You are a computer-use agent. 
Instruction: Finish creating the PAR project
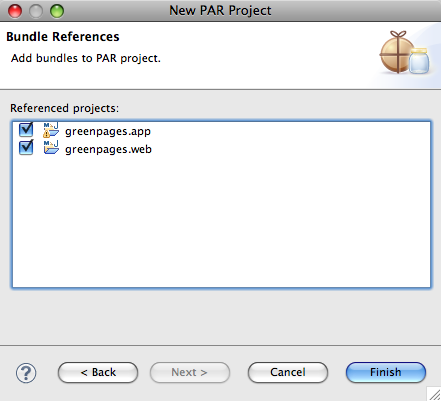[386, 372]
